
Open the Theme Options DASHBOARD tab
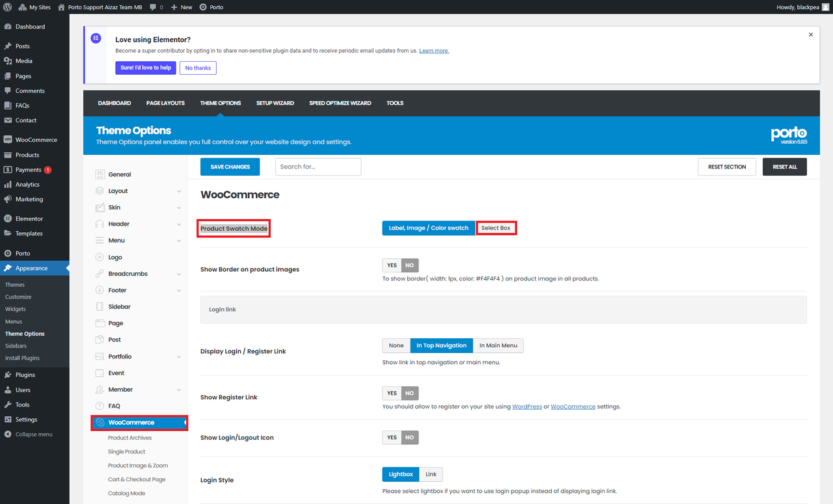click(115, 103)
